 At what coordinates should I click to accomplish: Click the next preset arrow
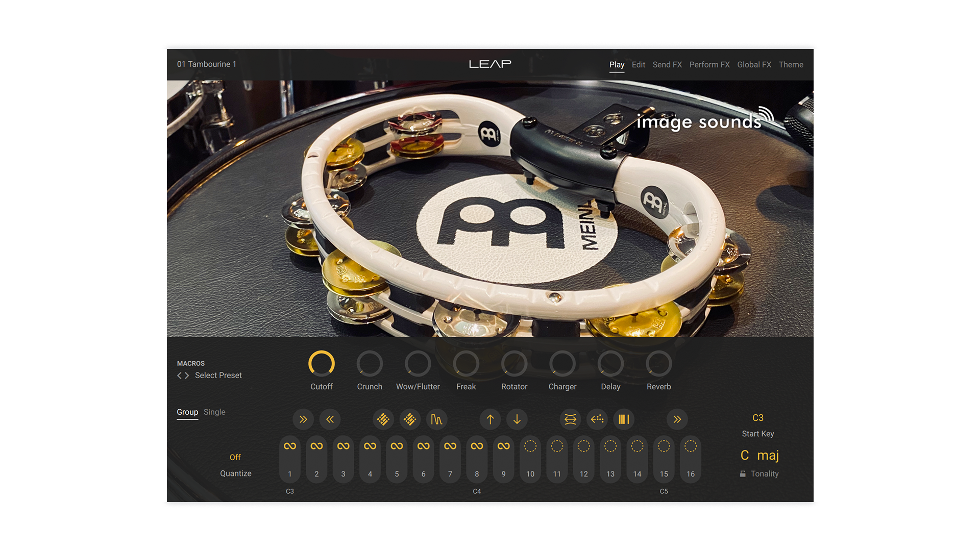[x=187, y=375]
